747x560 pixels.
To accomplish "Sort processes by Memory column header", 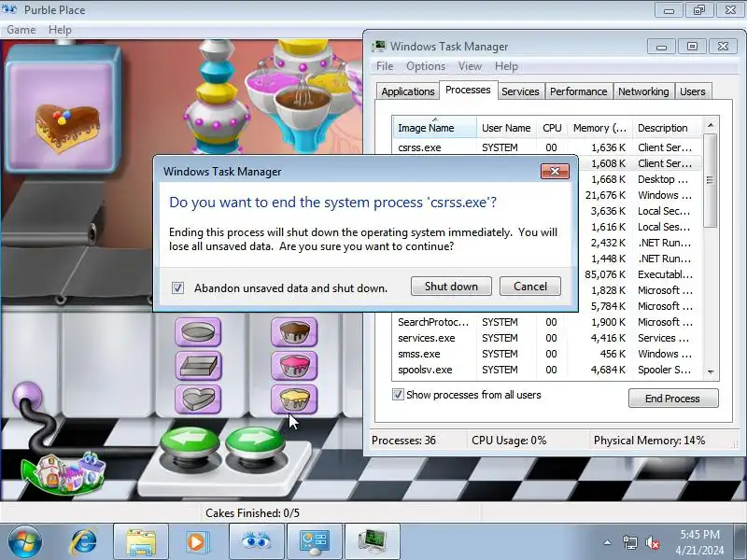I will [599, 128].
